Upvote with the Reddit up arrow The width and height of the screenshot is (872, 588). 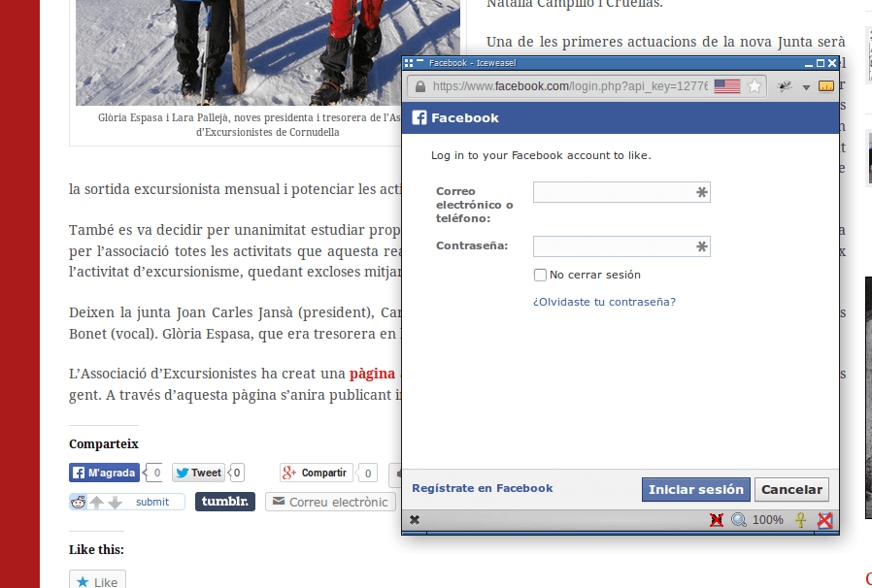tap(96, 503)
